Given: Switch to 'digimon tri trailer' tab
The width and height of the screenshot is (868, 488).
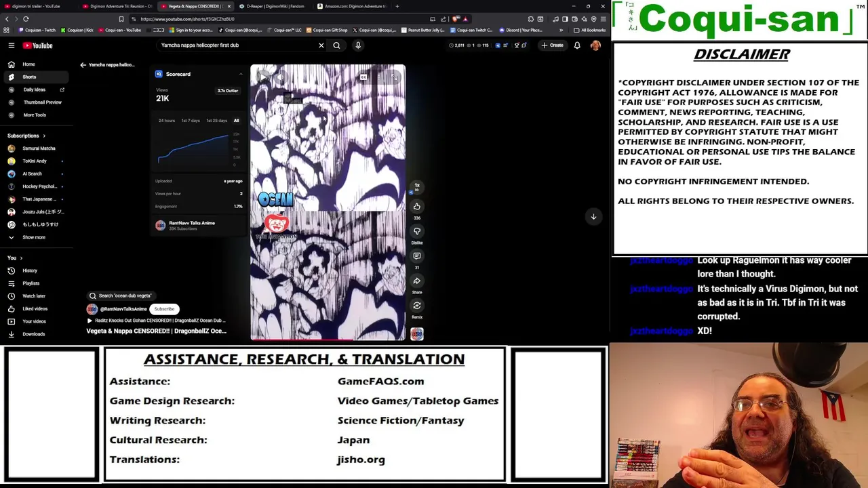Looking at the screenshot, I should [x=38, y=6].
